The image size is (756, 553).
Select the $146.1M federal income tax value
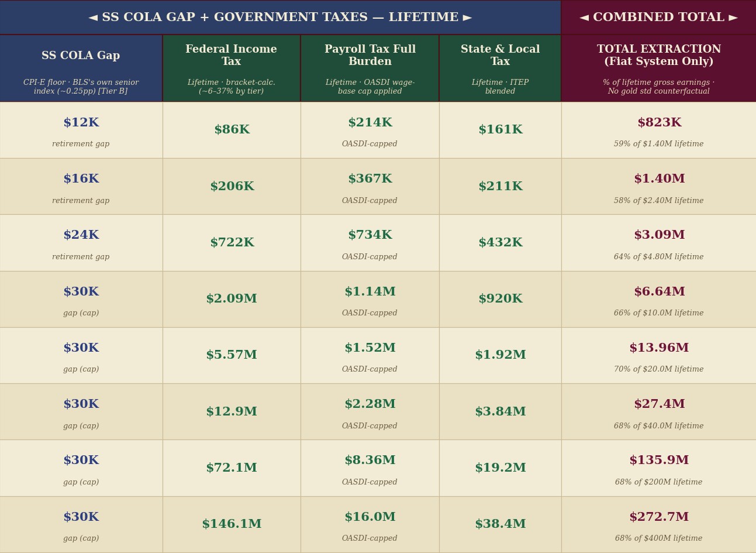(232, 524)
